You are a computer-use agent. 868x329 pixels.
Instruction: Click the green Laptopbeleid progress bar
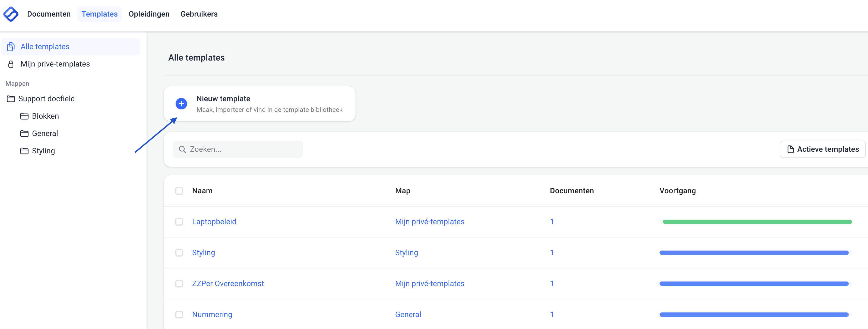tap(757, 222)
